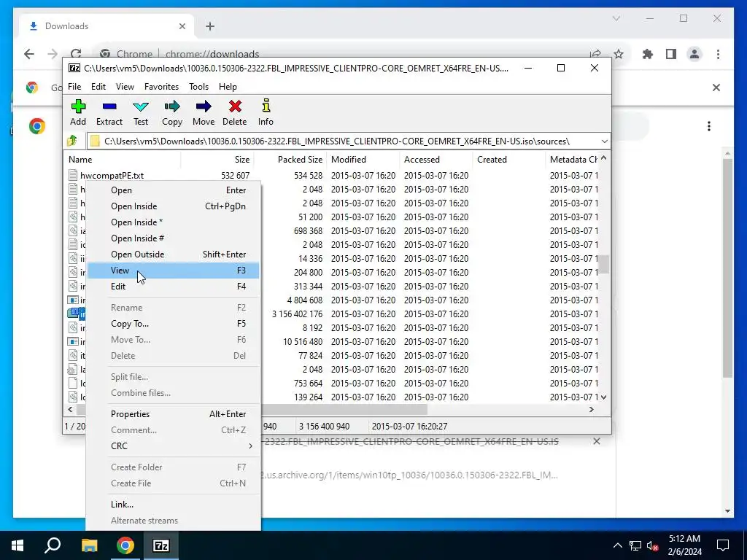Viewport: 747px width, 560px height.
Task: Sort by Accessed column header
Action: [436, 160]
